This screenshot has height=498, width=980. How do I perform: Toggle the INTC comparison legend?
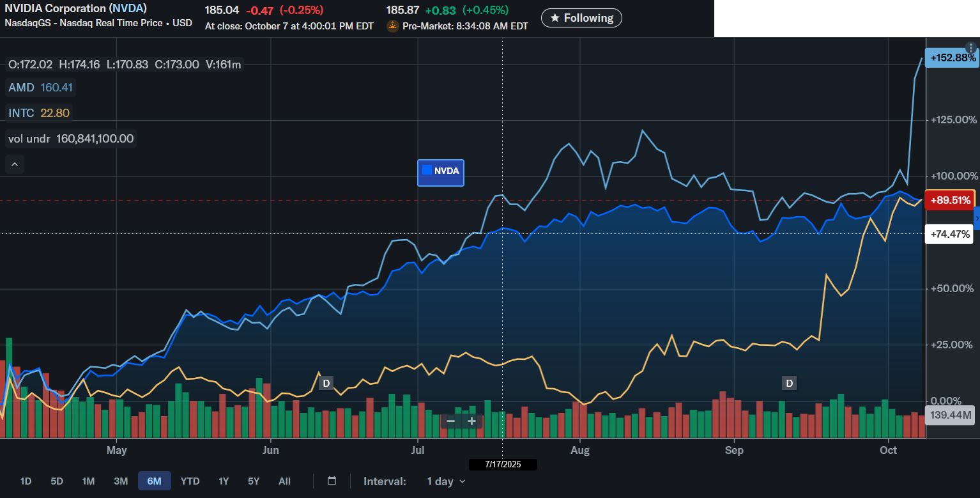click(39, 113)
